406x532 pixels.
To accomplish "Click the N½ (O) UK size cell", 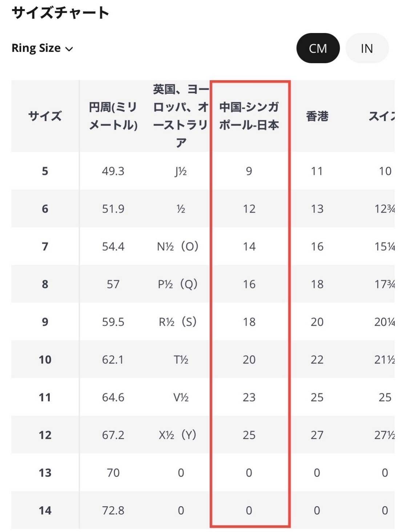I will (x=178, y=247).
